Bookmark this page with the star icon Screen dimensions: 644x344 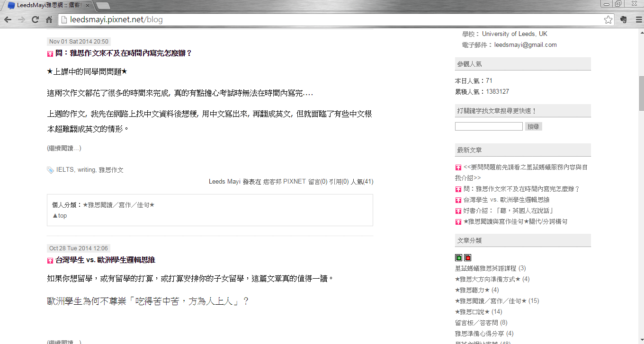[x=608, y=19]
